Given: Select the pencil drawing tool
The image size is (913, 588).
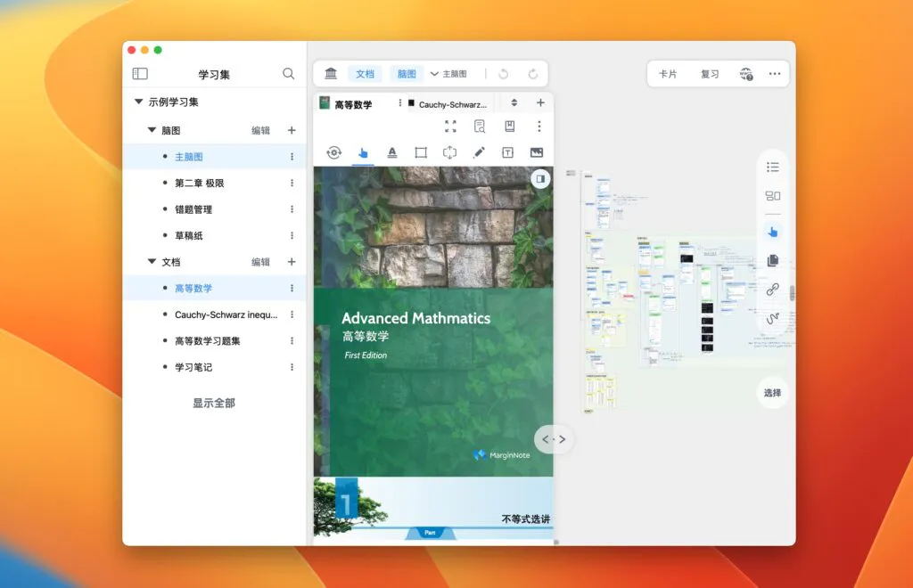Looking at the screenshot, I should [x=479, y=152].
